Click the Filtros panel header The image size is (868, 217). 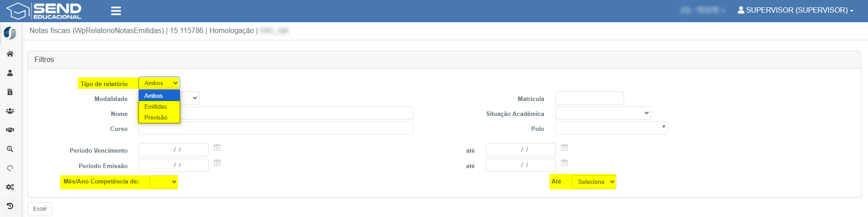tap(444, 60)
